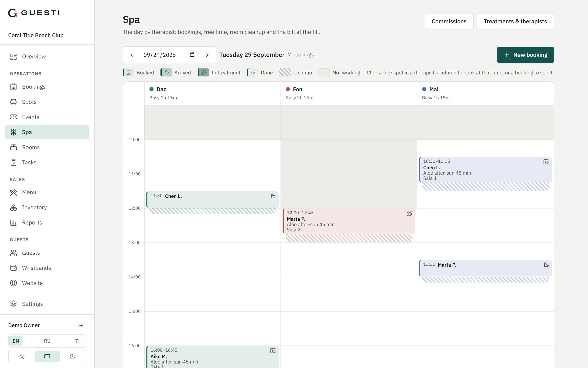
Task: Go to Spots section
Action: (x=47, y=102)
